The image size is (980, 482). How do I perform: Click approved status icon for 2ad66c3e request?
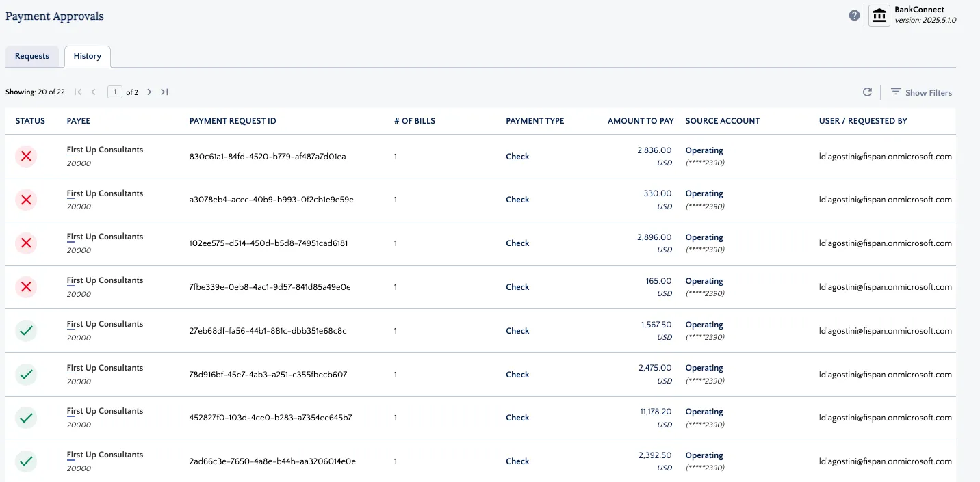coord(26,461)
